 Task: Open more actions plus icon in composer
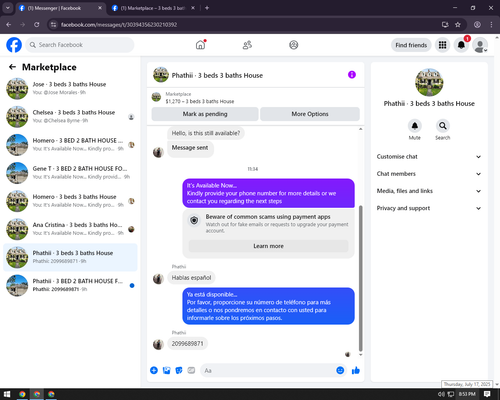[154, 370]
